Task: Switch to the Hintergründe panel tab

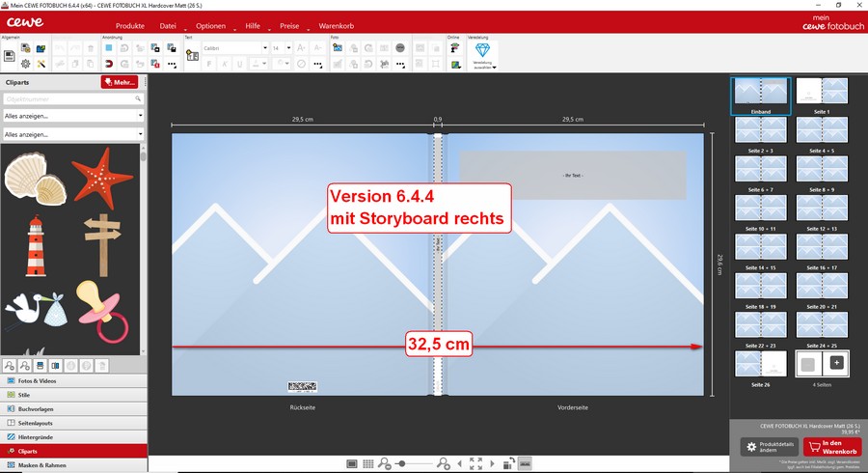Action: 73,436
